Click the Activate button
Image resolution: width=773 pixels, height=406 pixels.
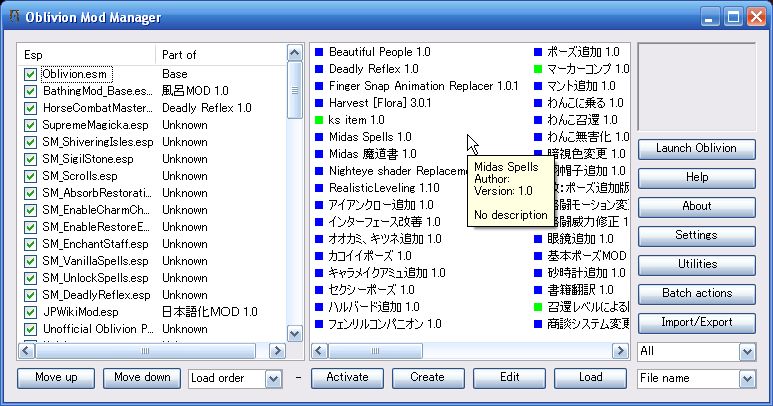[x=347, y=378]
